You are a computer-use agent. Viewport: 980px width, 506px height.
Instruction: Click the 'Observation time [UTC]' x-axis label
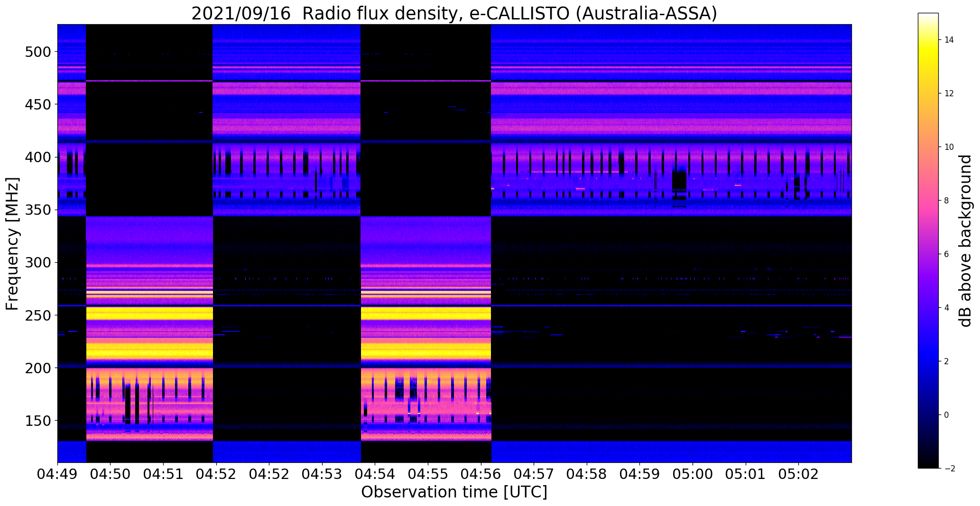click(x=454, y=492)
